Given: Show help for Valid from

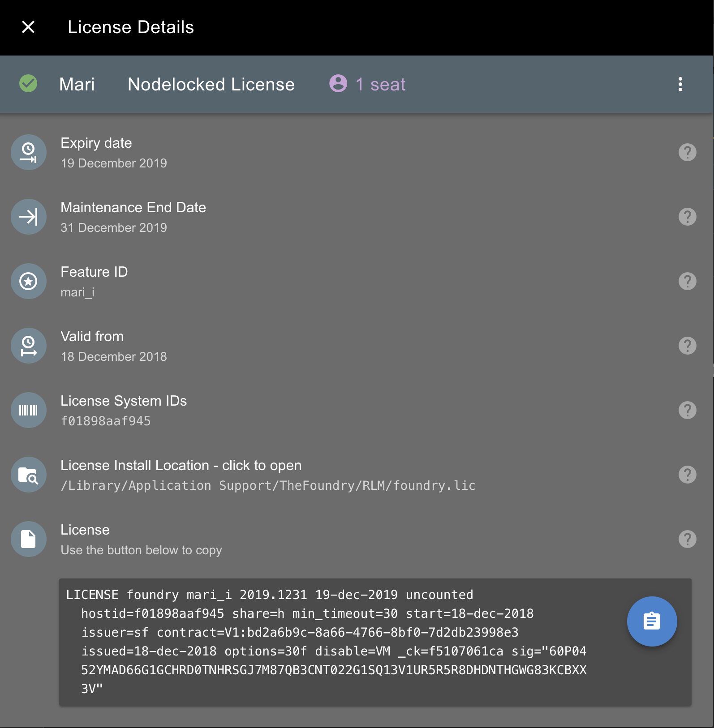Looking at the screenshot, I should click(687, 346).
